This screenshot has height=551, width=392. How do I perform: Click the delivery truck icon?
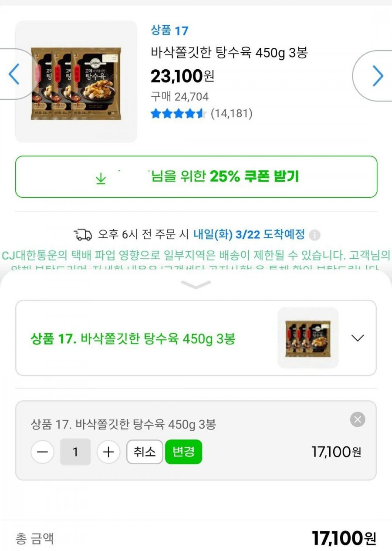[x=83, y=234]
